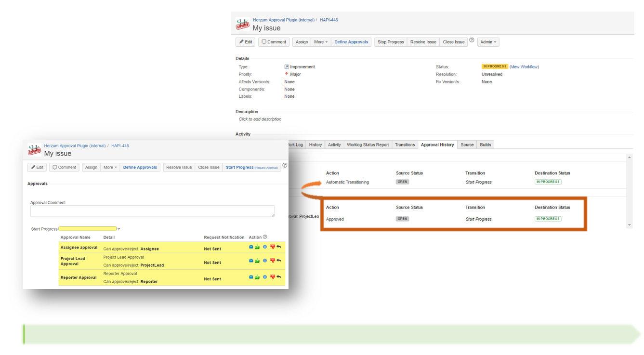Click 'Automatic Transitioning' action text
This screenshot has width=644, height=355.
[347, 182]
